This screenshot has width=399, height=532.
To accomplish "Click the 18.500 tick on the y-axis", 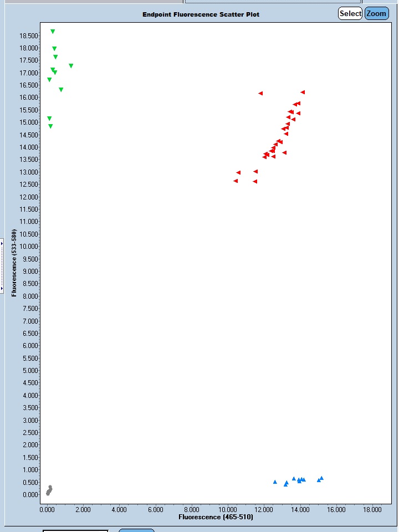I will pos(29,36).
